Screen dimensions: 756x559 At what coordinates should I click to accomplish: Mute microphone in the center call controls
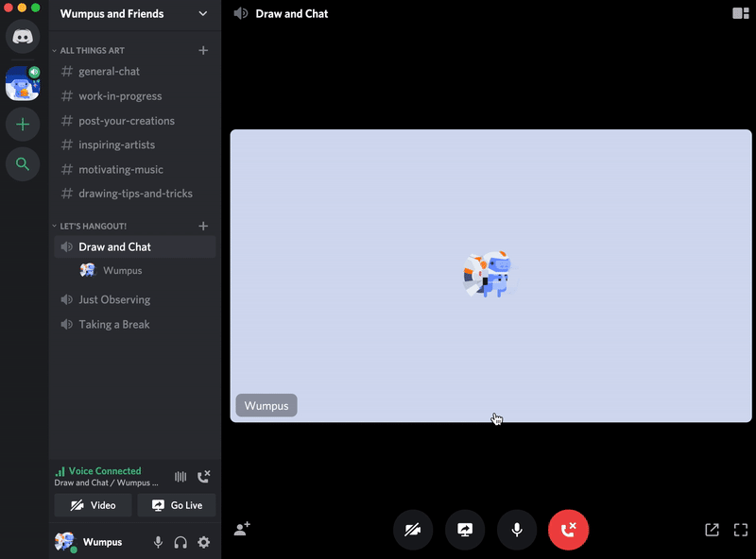517,530
